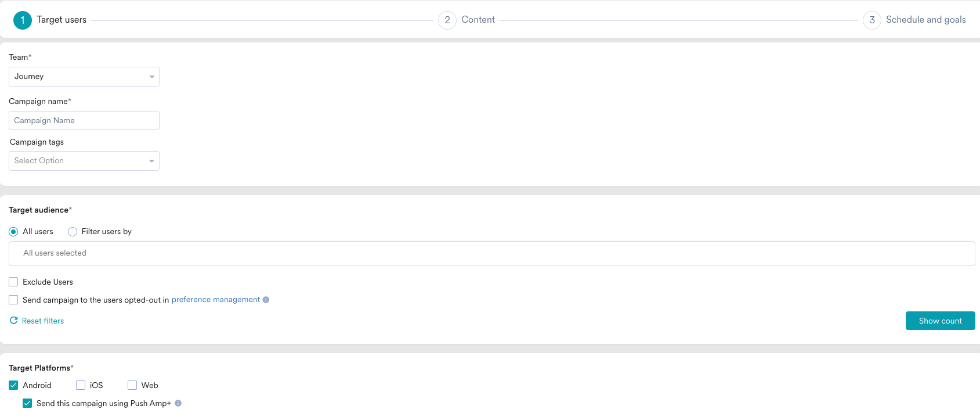The width and height of the screenshot is (980, 420).
Task: Enable the Exclude Users checkbox
Action: click(x=13, y=282)
